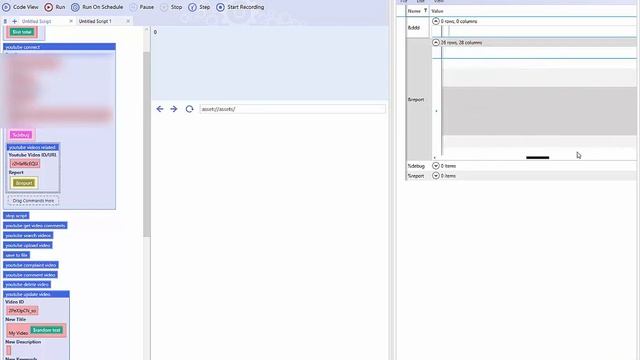Click the Run play icon
The width and height of the screenshot is (640, 360).
coord(49,7)
